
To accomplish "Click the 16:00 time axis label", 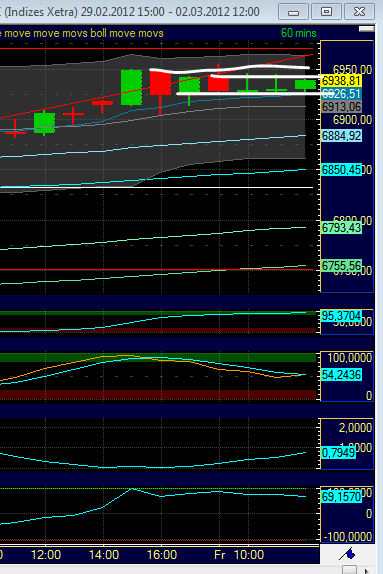I will coord(162,555).
